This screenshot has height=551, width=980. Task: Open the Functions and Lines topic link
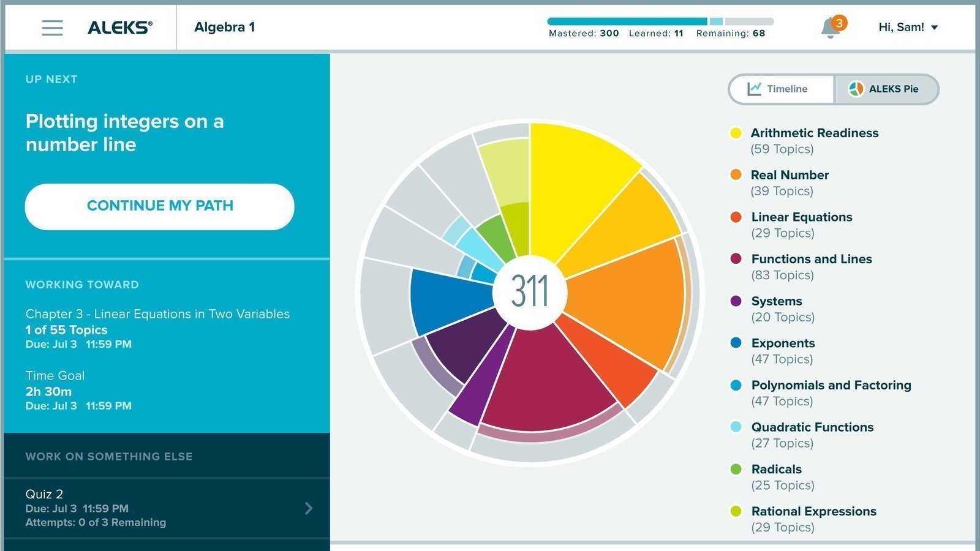(812, 259)
